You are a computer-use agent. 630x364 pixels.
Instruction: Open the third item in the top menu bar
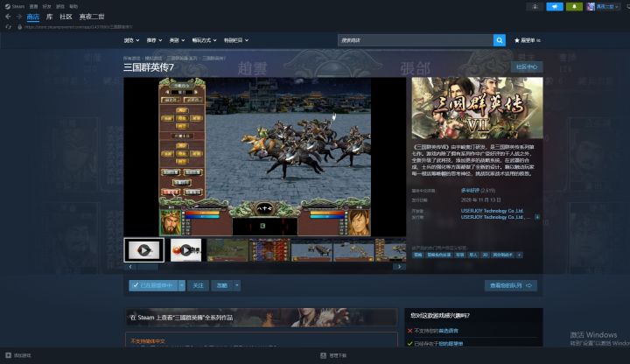point(47,6)
